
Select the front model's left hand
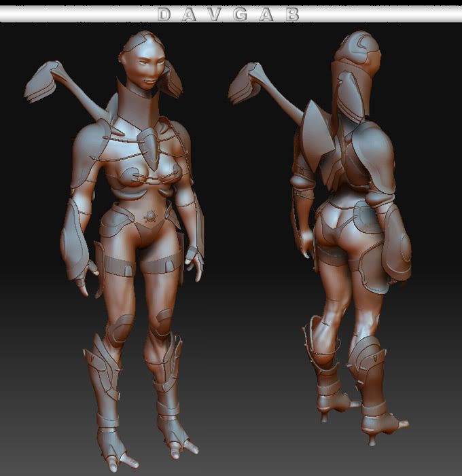tap(195, 264)
